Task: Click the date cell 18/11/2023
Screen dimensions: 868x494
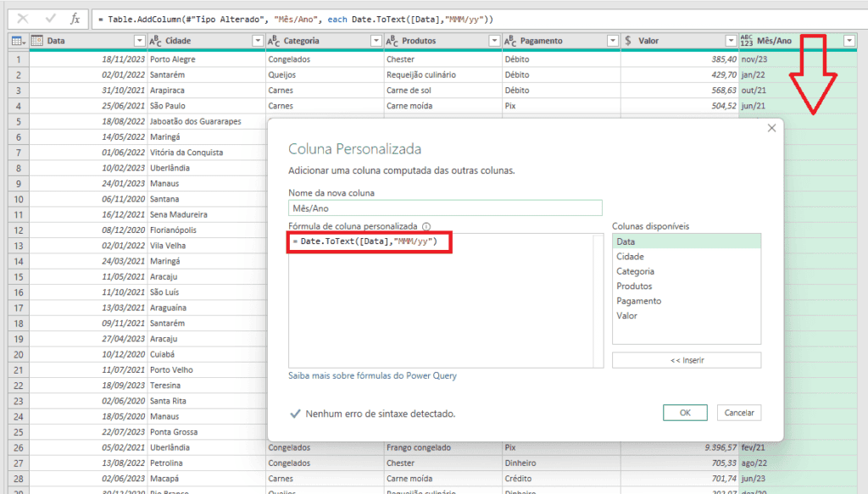Action: coord(88,59)
